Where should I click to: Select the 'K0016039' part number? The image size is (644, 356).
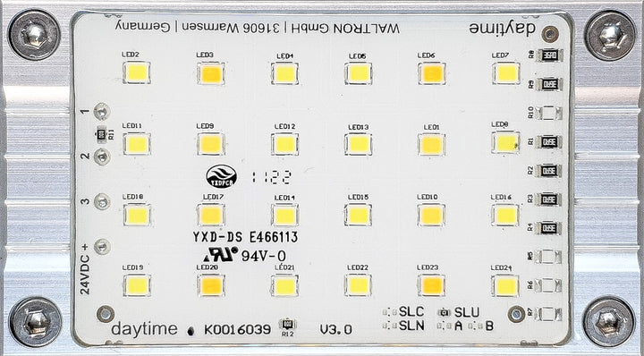coord(237,329)
